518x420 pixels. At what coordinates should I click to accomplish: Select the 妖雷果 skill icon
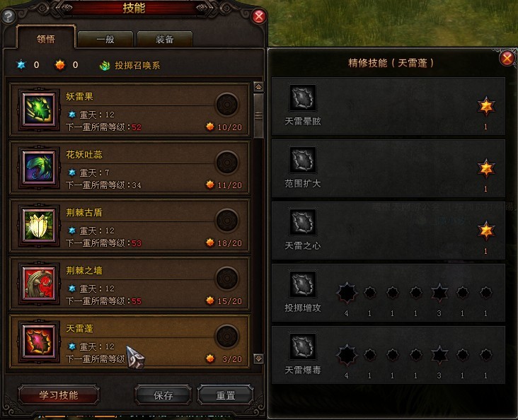pyautogui.click(x=39, y=110)
